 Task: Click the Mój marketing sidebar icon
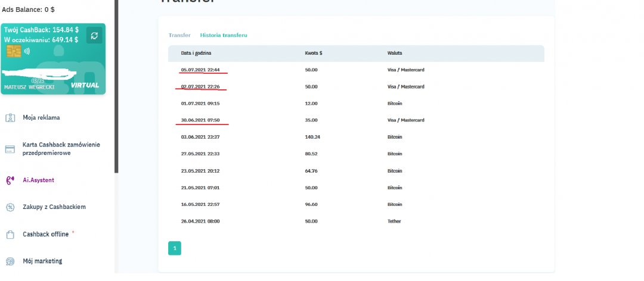tap(10, 261)
